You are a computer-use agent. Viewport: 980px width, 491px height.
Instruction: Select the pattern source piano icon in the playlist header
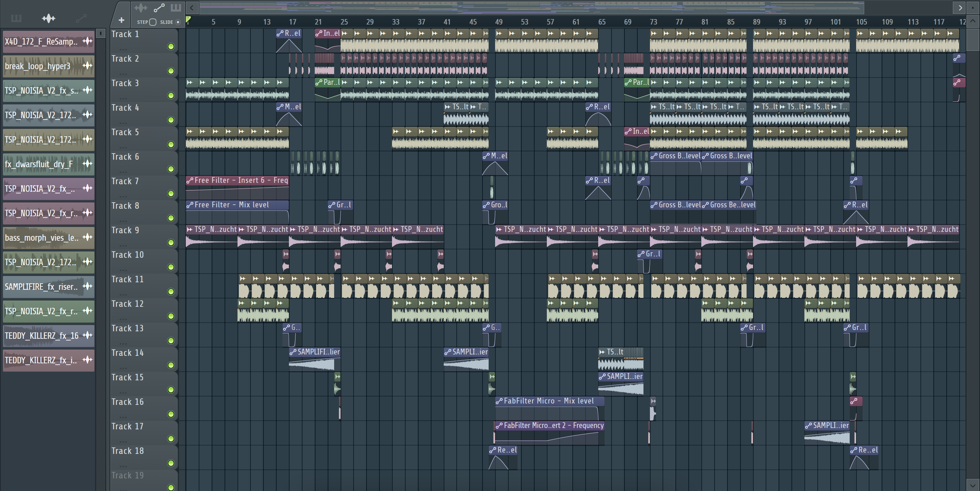(176, 7)
